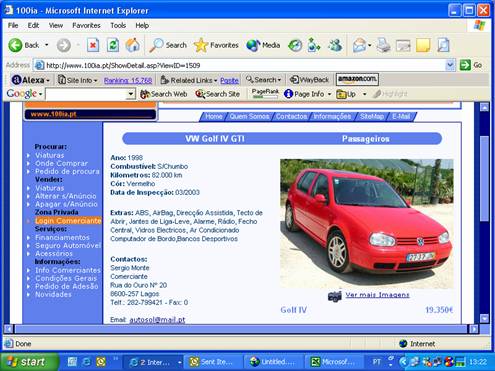Switch to the Sent Items taskbar window
The height and width of the screenshot is (371, 495).
pyautogui.click(x=213, y=362)
